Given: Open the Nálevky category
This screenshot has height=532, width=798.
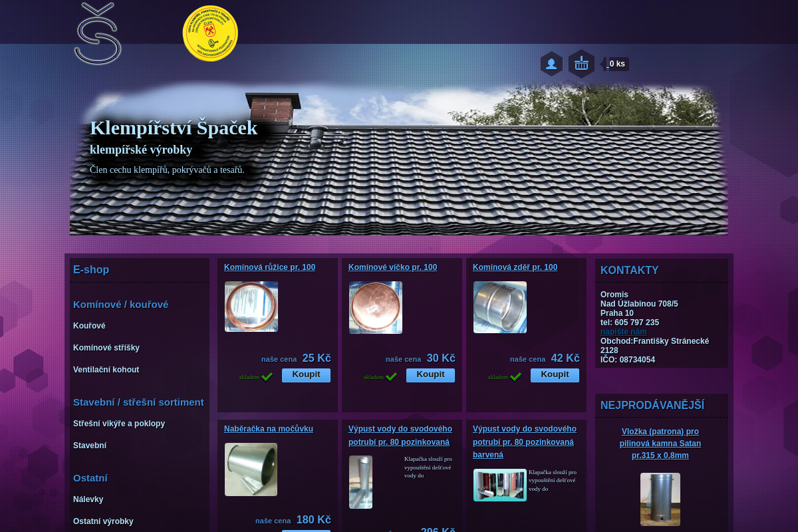Looking at the screenshot, I should (88, 499).
